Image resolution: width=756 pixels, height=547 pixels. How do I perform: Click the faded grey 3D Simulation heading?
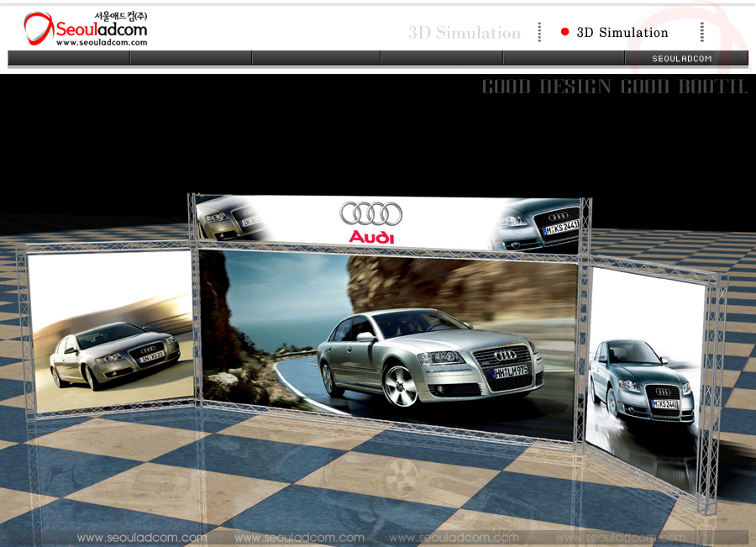(x=465, y=33)
